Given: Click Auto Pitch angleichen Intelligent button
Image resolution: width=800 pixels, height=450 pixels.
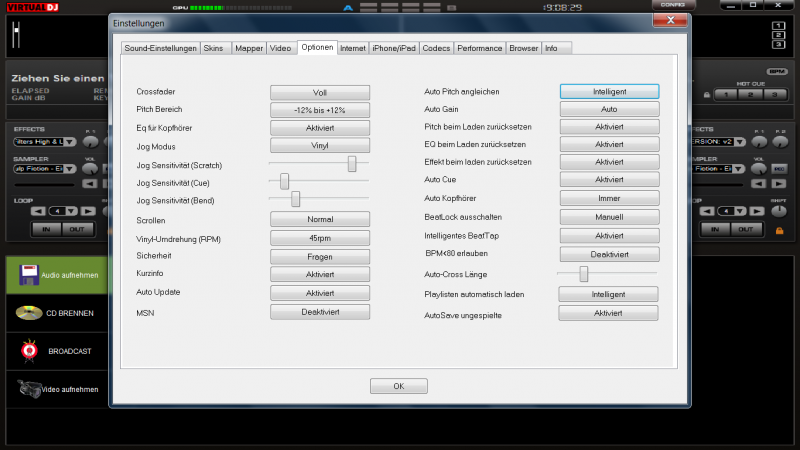Looking at the screenshot, I should click(x=608, y=91).
